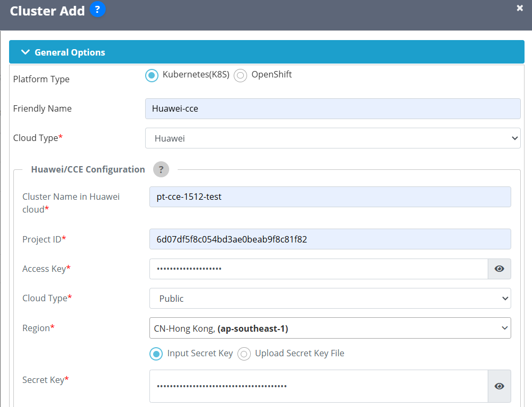Click the Cluster Add title text
The image size is (532, 407).
pyautogui.click(x=47, y=11)
